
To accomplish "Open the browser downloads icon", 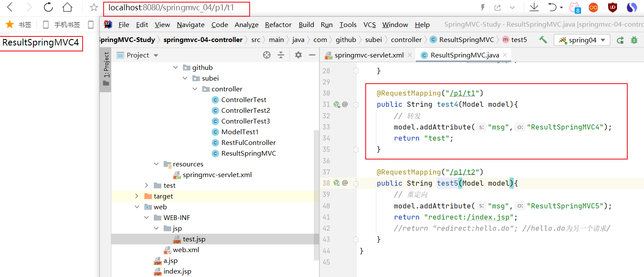I will (x=534, y=7).
